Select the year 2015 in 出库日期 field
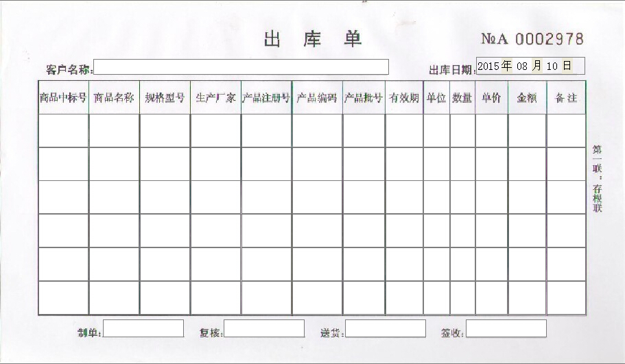 pyautogui.click(x=488, y=66)
